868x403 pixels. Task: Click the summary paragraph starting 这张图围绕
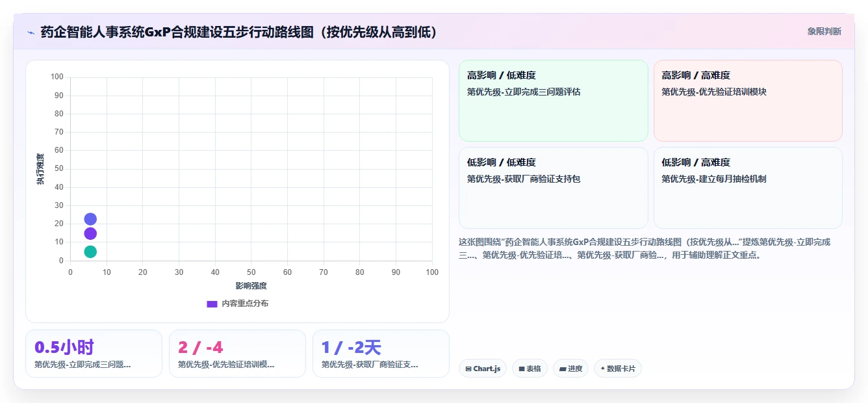pyautogui.click(x=645, y=248)
